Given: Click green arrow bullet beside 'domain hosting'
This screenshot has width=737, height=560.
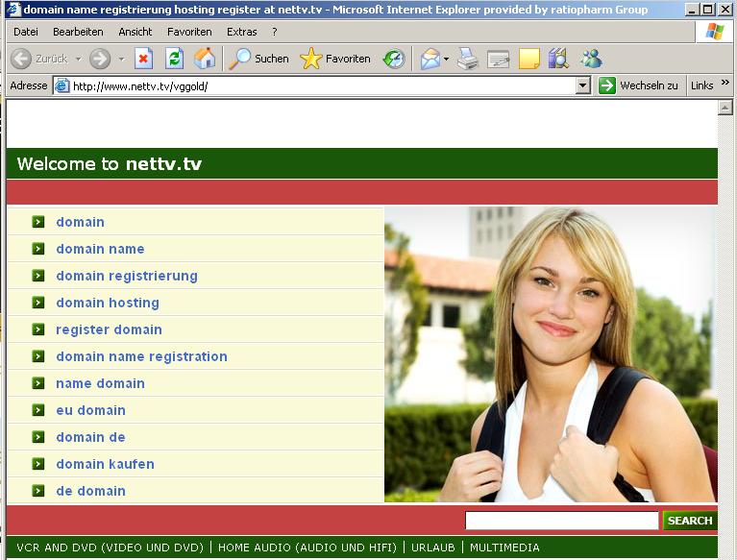Looking at the screenshot, I should 38,303.
